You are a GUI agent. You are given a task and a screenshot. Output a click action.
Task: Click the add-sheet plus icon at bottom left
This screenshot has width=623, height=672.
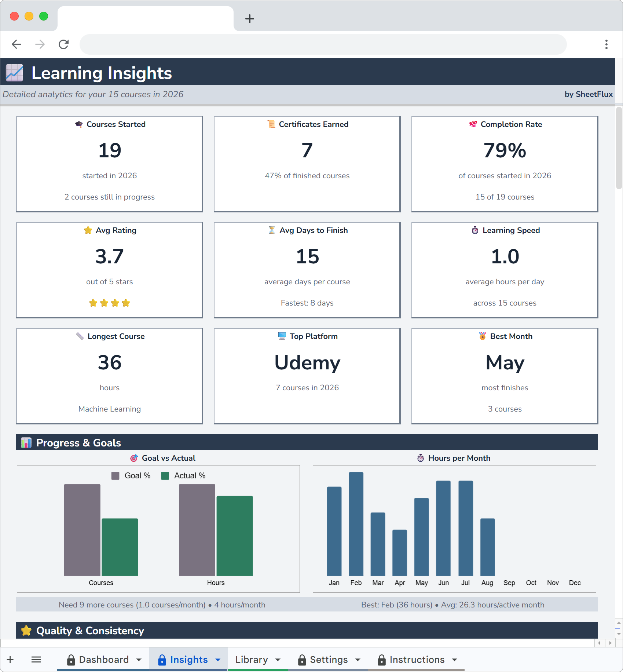[10, 659]
